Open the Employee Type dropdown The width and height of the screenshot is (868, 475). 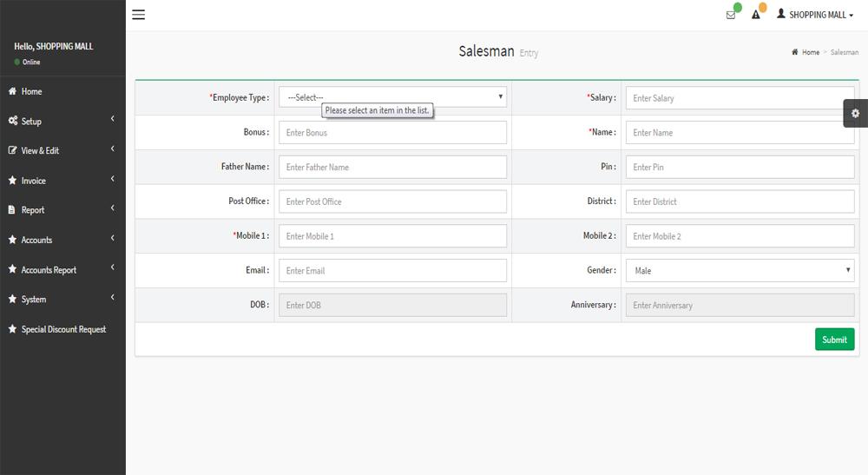pyautogui.click(x=392, y=97)
